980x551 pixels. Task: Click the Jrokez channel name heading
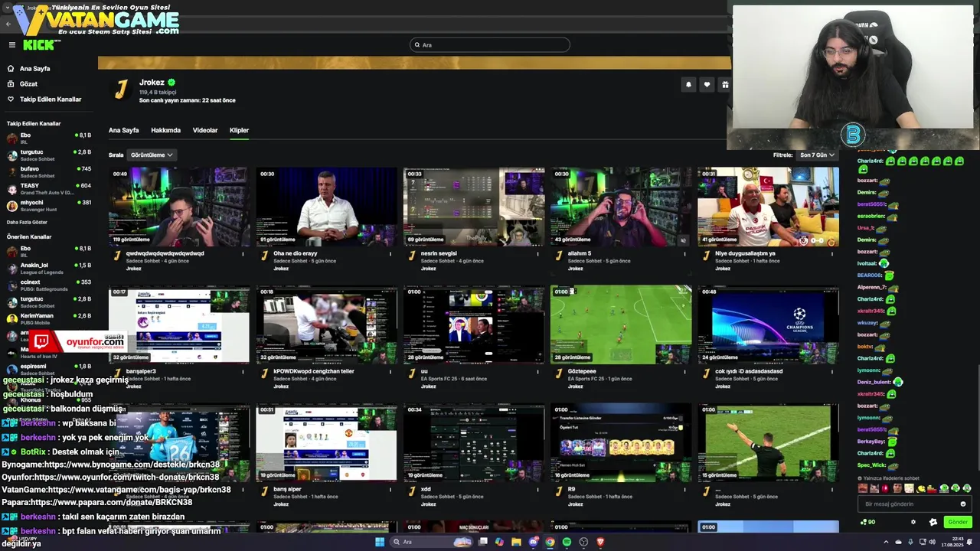(152, 82)
